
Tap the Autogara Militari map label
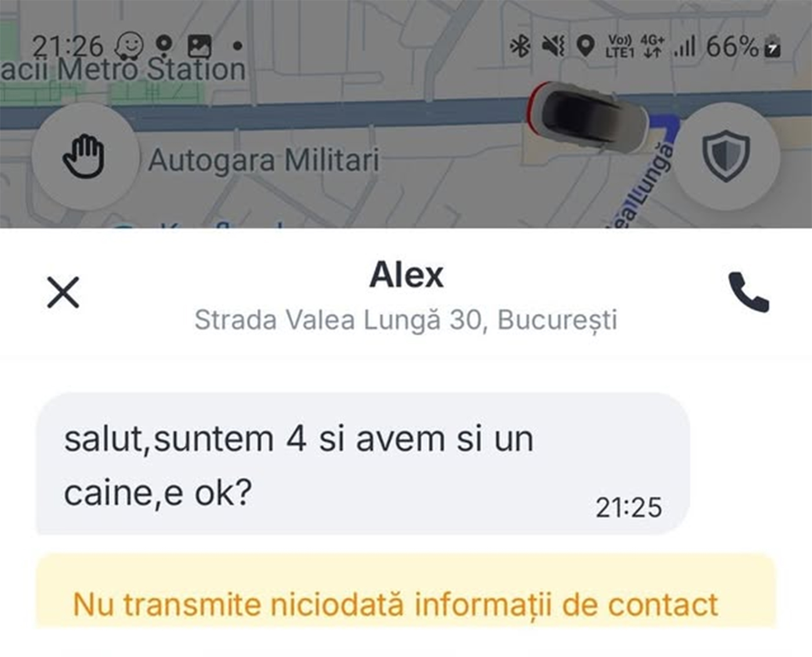pyautogui.click(x=264, y=160)
